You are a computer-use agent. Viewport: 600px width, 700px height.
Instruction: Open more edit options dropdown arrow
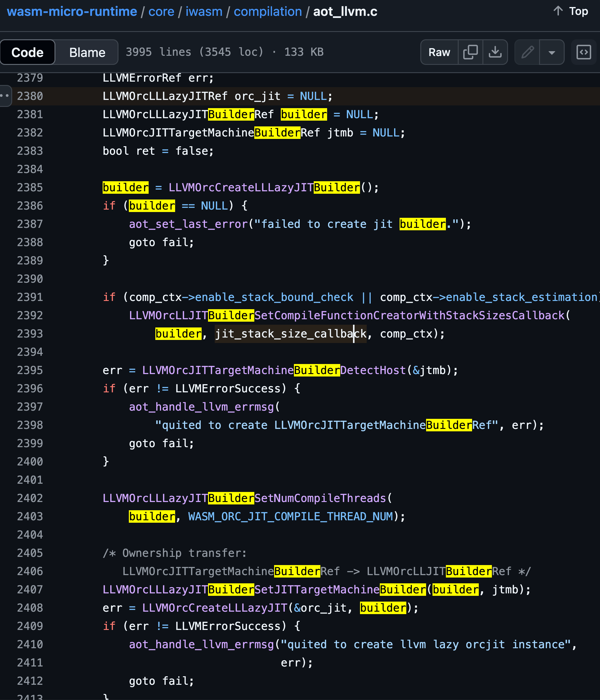[x=552, y=52]
